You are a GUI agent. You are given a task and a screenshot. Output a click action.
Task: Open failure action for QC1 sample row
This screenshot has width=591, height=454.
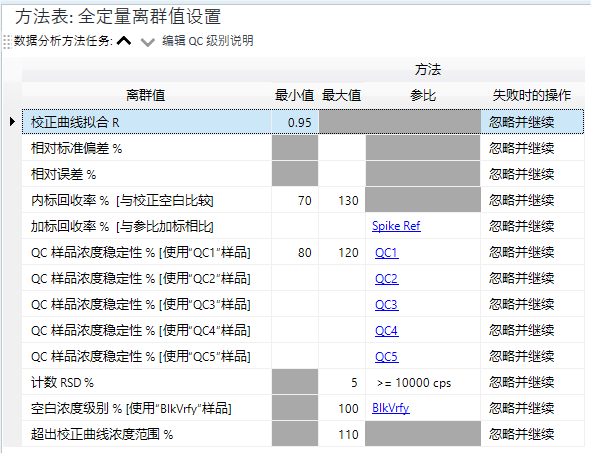pyautogui.click(x=532, y=252)
